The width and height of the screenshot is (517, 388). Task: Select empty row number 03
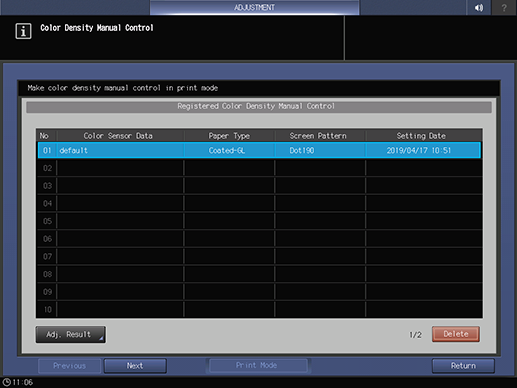(259, 186)
